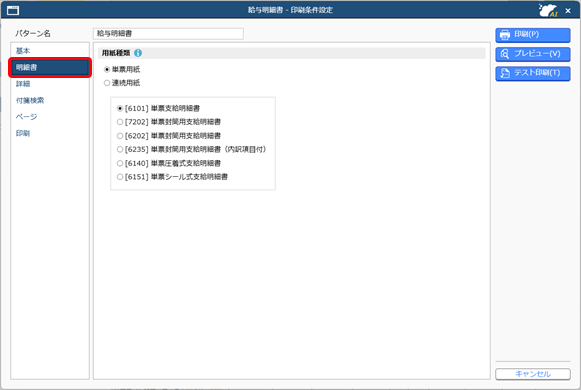Open the AI cloud assistant icon
This screenshot has width=581, height=390.
pyautogui.click(x=548, y=10)
